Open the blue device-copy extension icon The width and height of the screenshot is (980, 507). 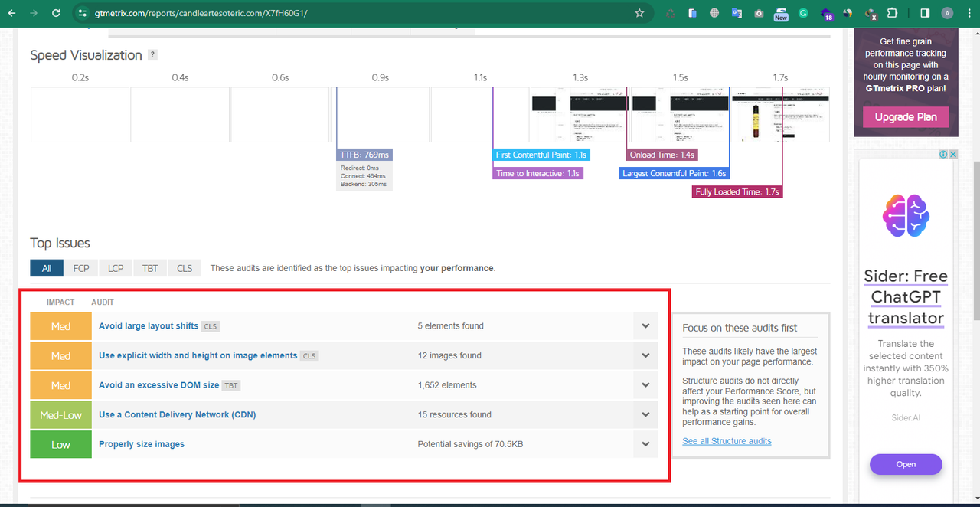point(692,13)
